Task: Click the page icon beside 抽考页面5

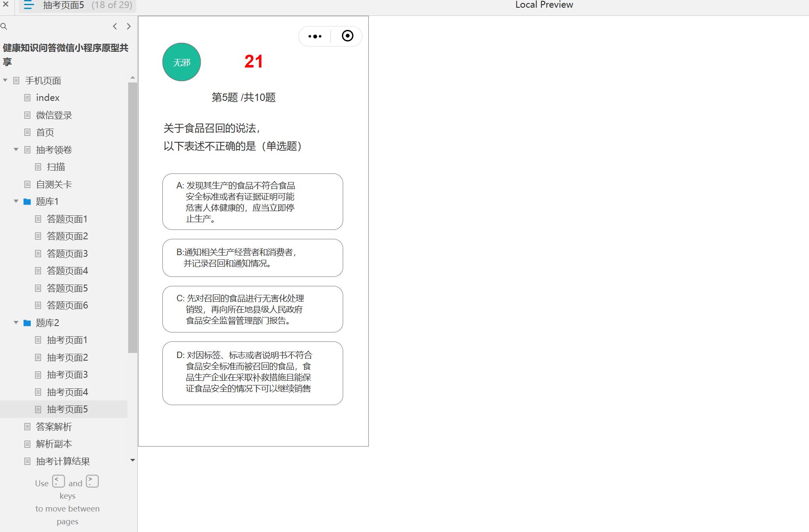Action: 38,409
